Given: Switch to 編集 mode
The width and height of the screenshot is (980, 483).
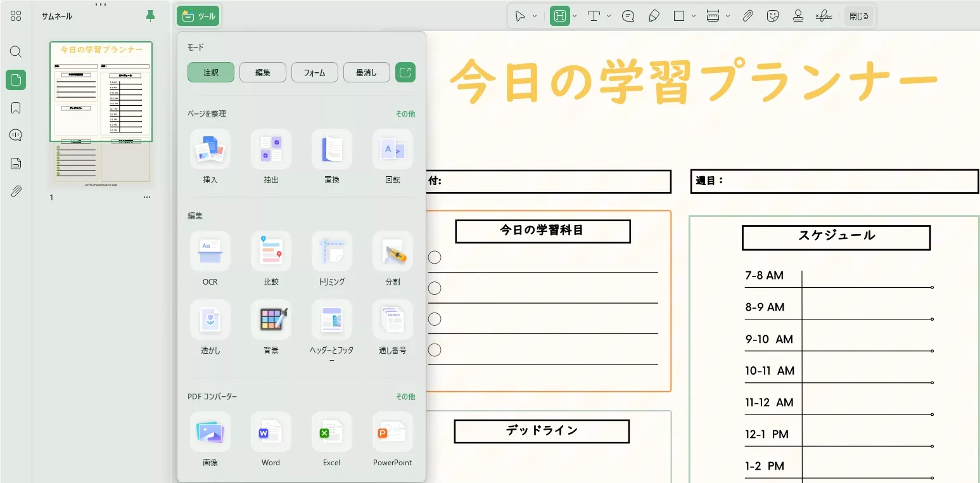Looking at the screenshot, I should [x=262, y=72].
